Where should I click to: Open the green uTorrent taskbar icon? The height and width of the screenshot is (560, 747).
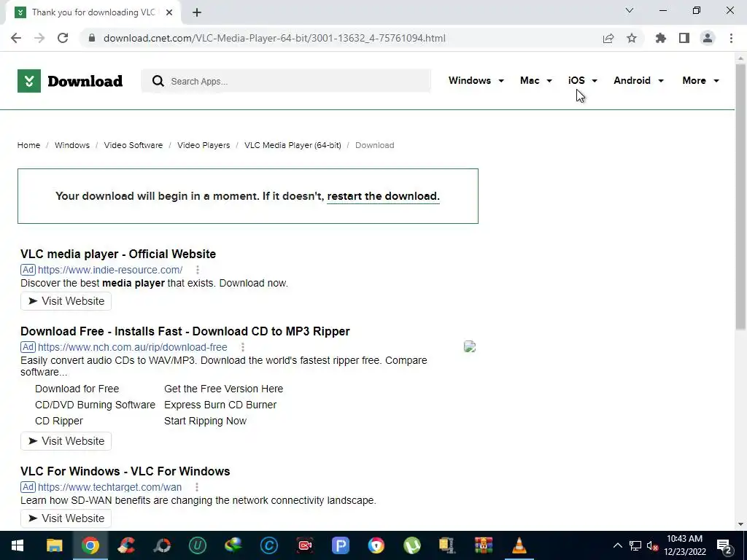(x=411, y=545)
